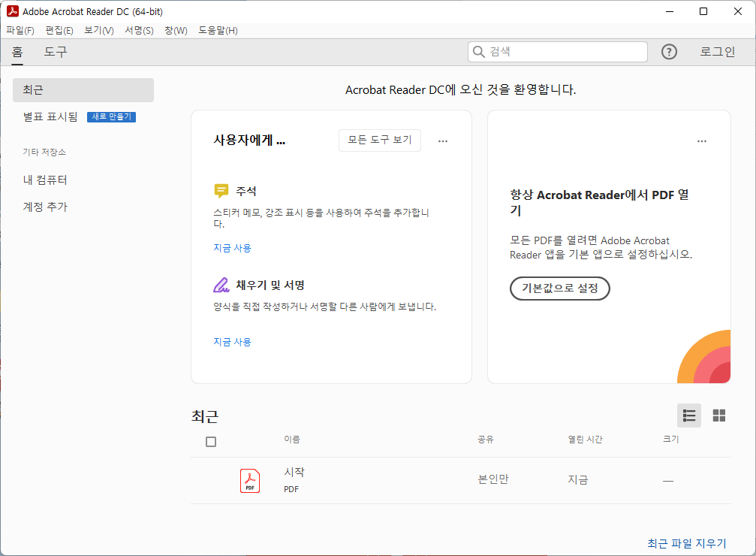Open the 보기(V) menu
The image size is (756, 556).
[x=99, y=30]
